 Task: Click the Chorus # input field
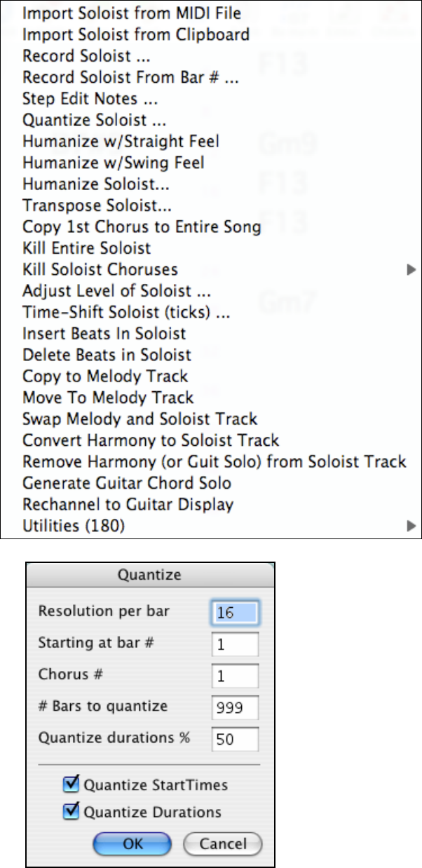[x=234, y=675]
